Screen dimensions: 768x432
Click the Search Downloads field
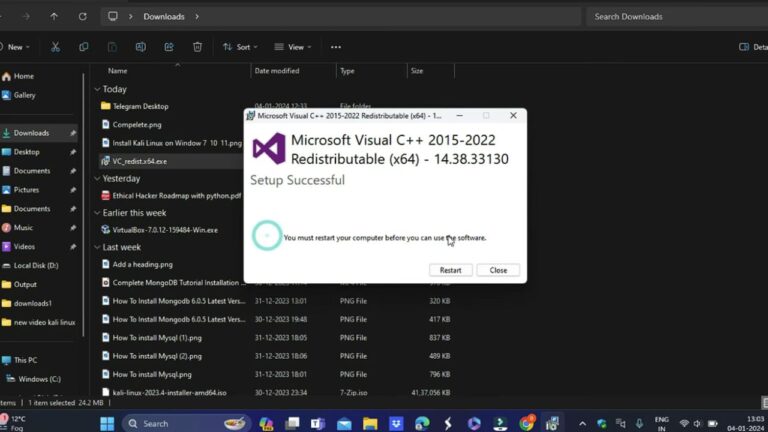(677, 17)
